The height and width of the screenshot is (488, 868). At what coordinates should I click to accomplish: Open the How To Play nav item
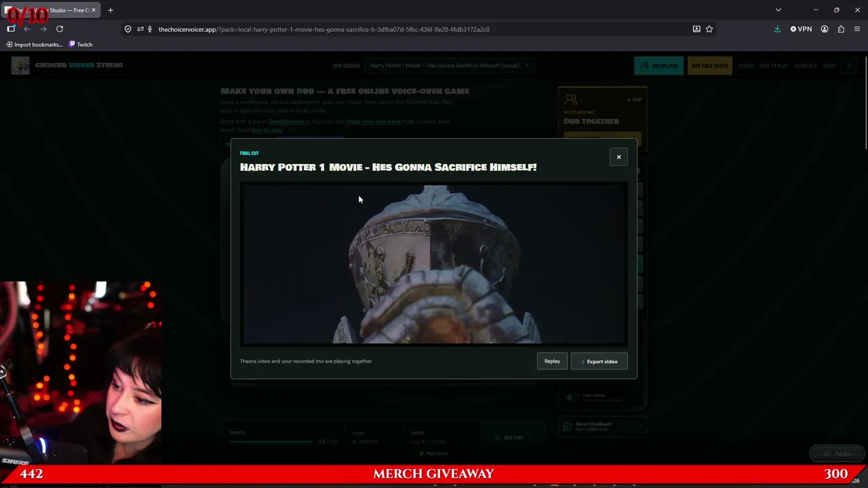[774, 66]
